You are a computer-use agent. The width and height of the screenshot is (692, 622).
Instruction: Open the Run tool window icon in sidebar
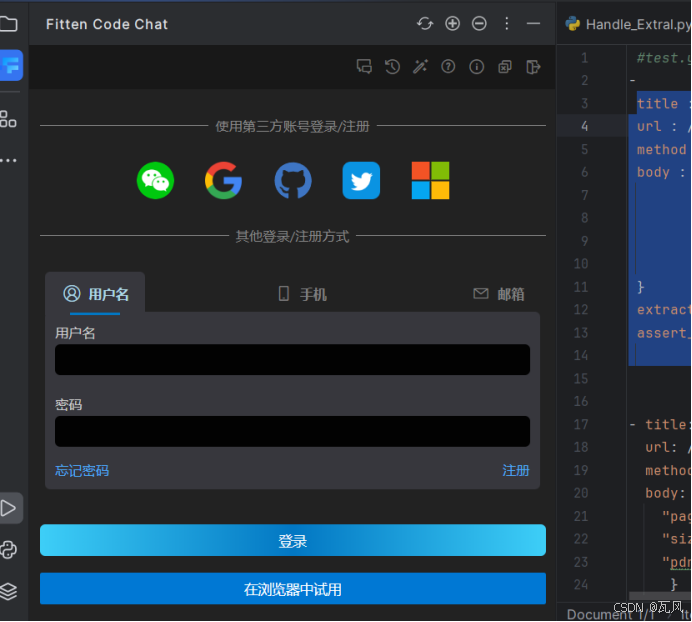[9, 508]
